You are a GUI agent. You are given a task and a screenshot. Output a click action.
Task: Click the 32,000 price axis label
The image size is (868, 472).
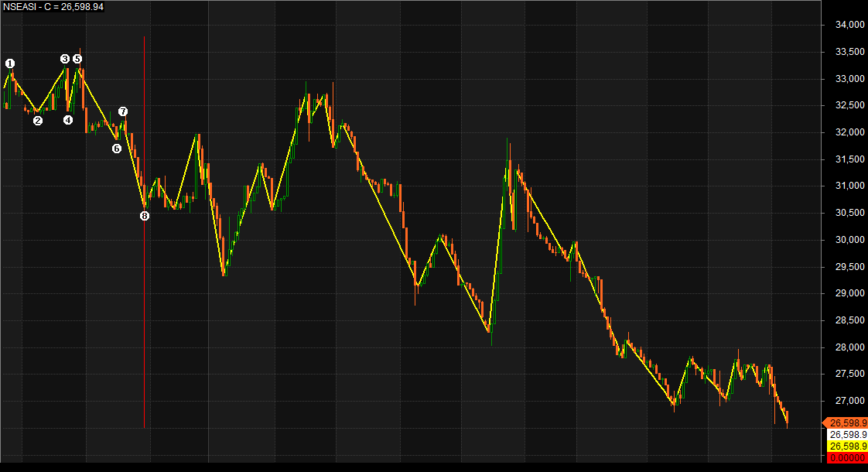849,132
